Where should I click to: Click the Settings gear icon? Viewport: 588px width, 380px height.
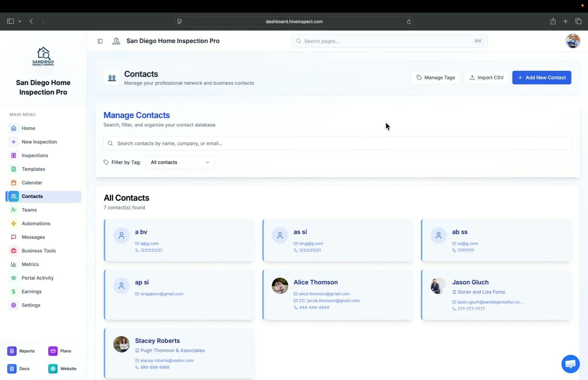click(x=13, y=305)
